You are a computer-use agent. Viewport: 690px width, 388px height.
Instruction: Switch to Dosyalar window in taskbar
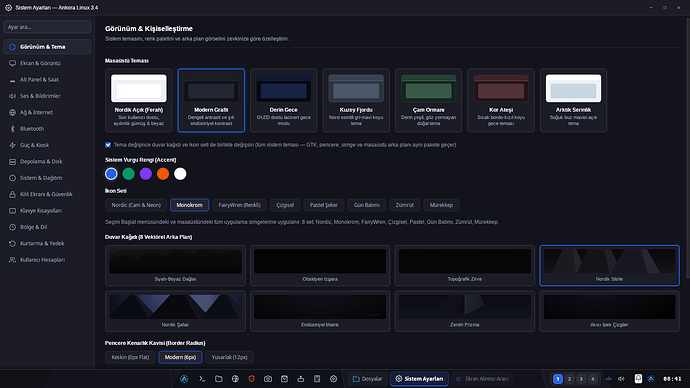click(367, 379)
